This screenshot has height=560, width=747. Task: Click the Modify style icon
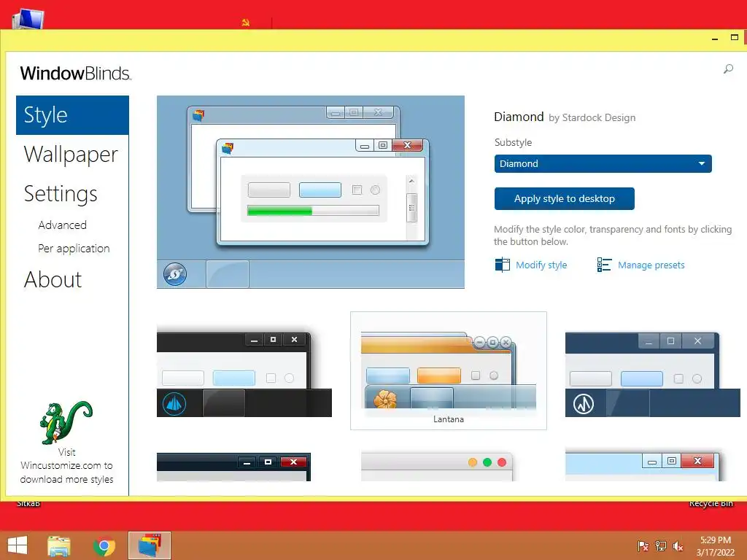(x=502, y=265)
